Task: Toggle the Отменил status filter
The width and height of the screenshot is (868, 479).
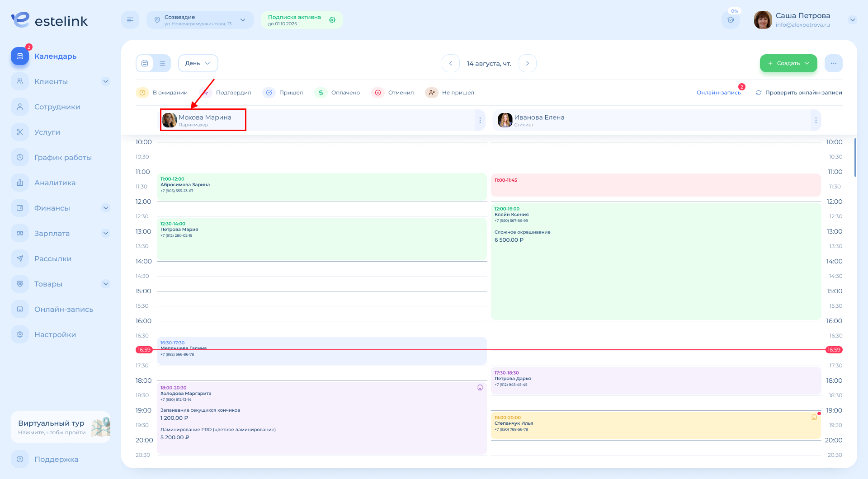Action: pyautogui.click(x=392, y=93)
